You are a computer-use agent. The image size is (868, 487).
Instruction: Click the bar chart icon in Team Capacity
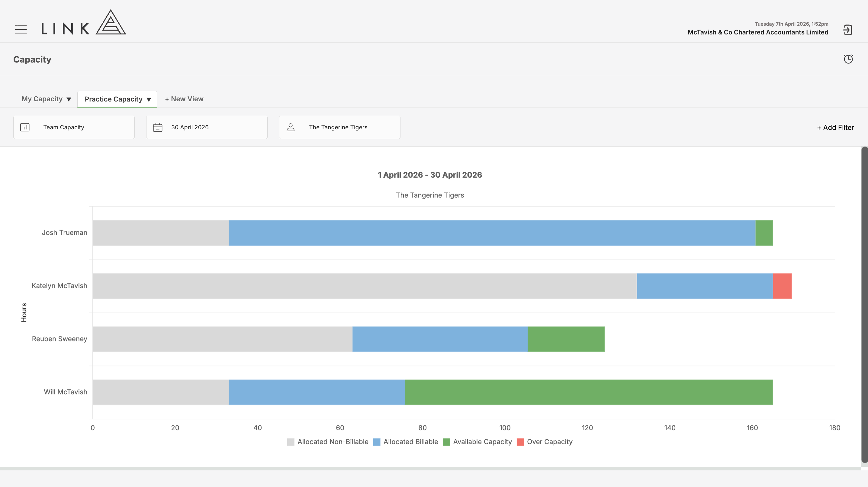[25, 127]
